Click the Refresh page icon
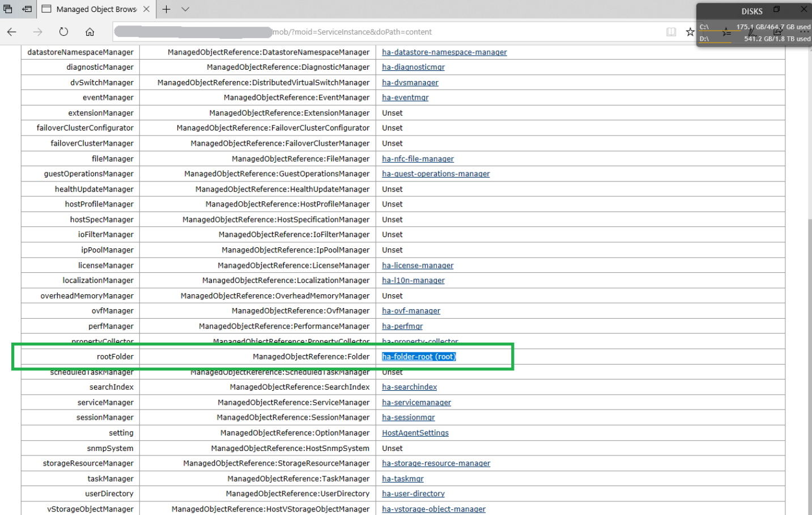 (x=63, y=32)
